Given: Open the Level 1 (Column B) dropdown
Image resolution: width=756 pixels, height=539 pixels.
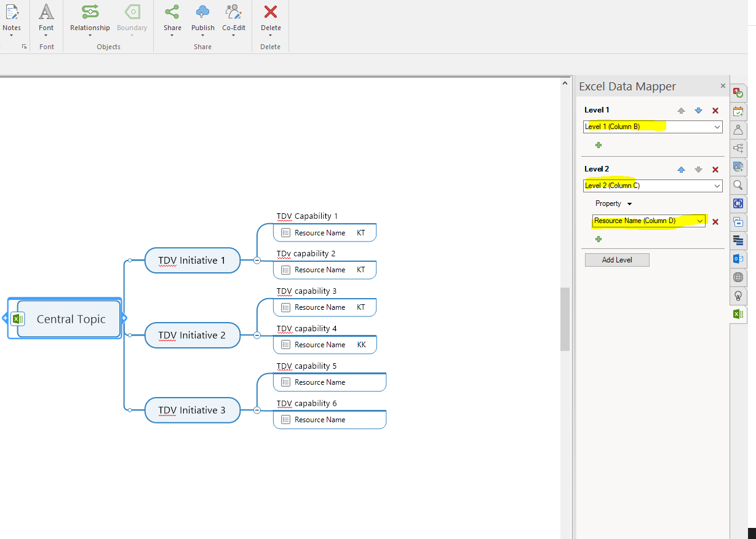Looking at the screenshot, I should click(x=717, y=127).
